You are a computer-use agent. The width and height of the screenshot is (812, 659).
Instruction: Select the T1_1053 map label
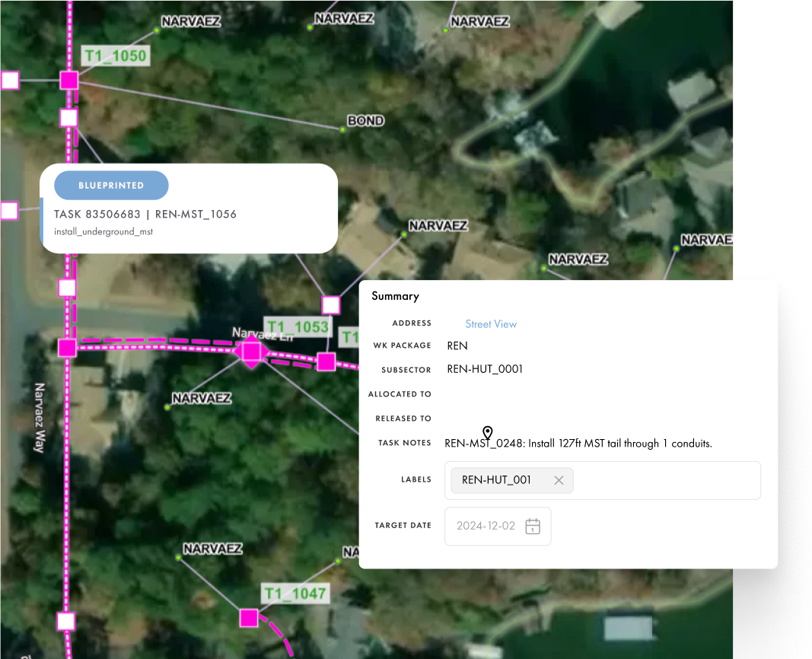tap(297, 327)
